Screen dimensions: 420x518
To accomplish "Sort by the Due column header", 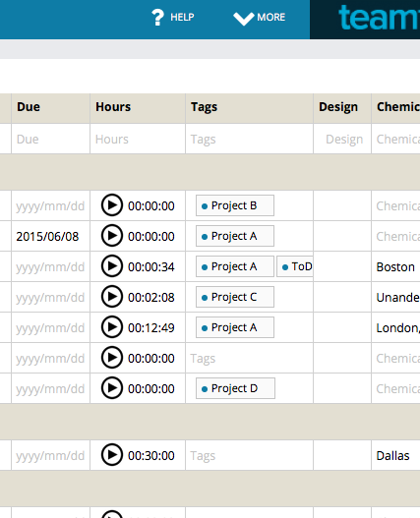I will click(29, 107).
